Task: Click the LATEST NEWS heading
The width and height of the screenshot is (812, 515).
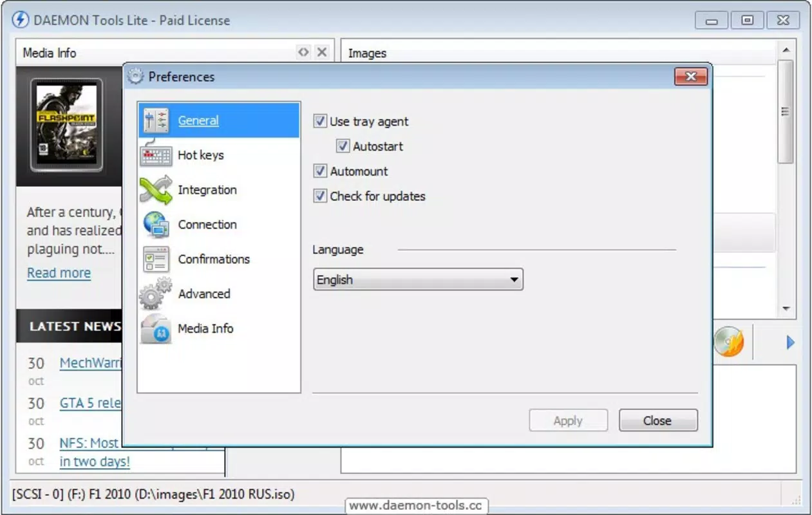Action: (75, 326)
